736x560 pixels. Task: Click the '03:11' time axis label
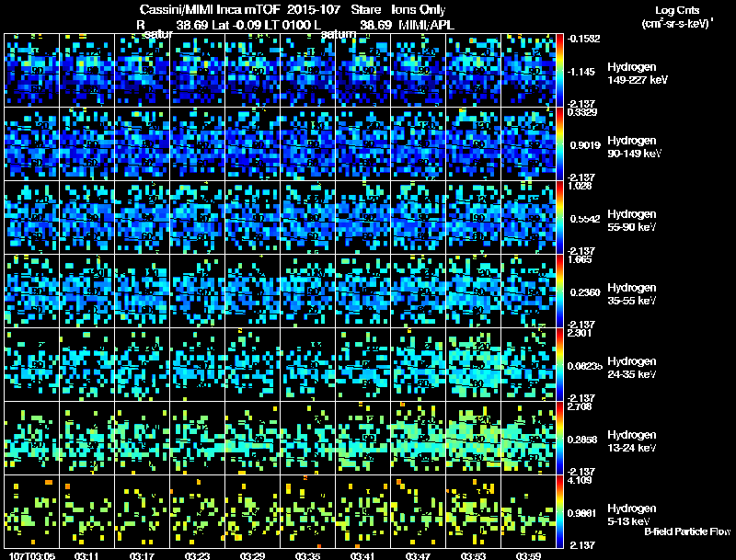click(x=86, y=556)
